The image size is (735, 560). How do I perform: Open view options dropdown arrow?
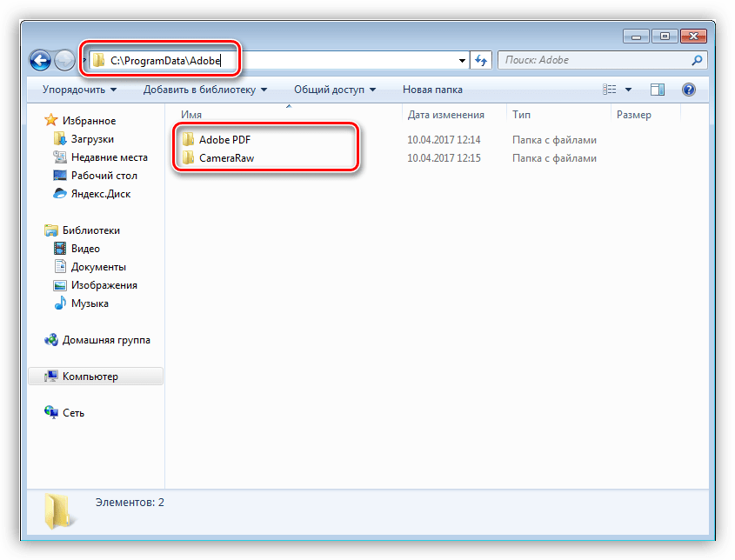[x=628, y=90]
